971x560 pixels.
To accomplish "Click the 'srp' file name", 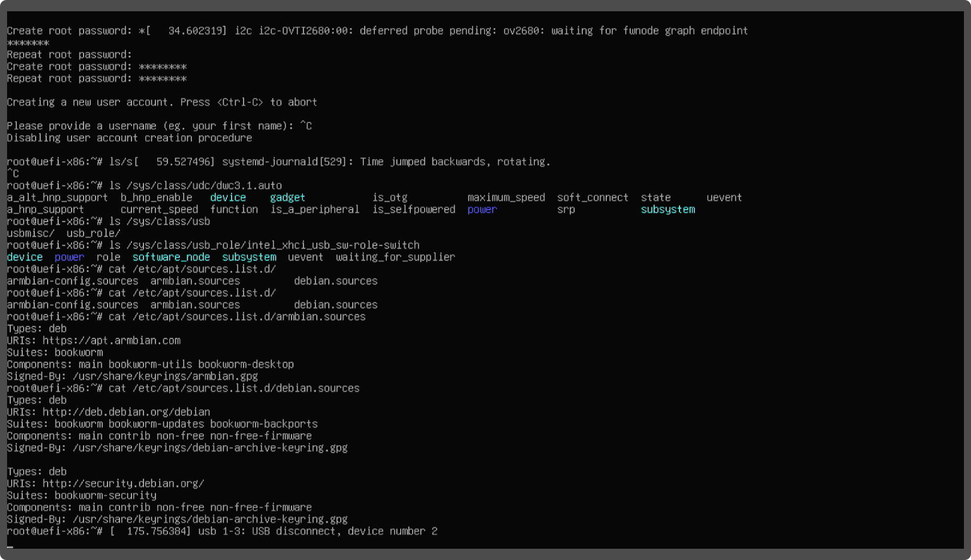I will tap(566, 210).
